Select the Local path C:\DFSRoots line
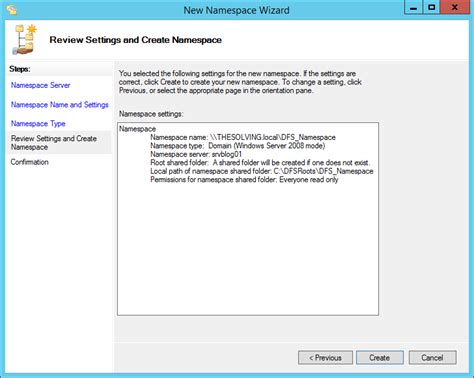Viewport: 474px width, 378px height. pyautogui.click(x=262, y=171)
